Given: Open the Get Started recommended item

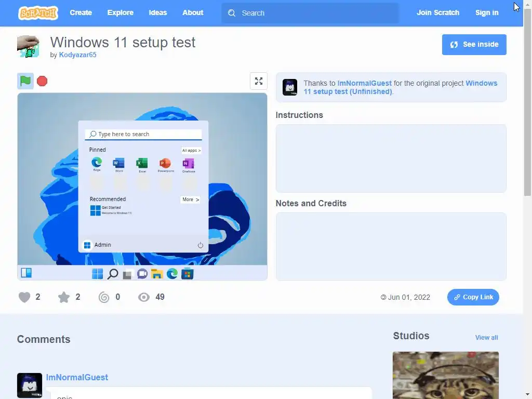Looking at the screenshot, I should (x=111, y=210).
